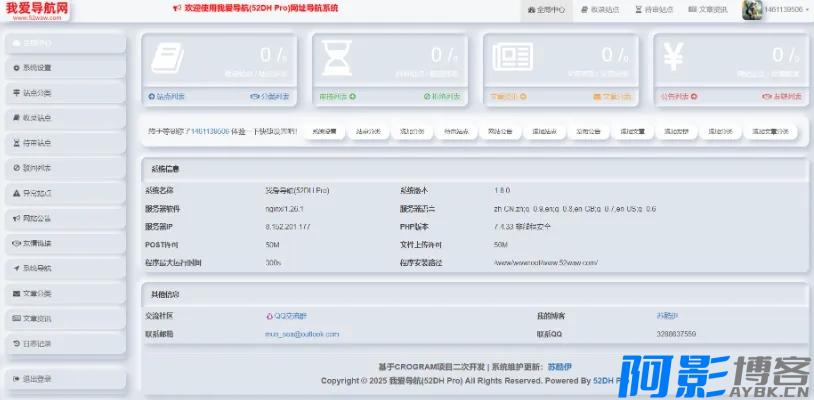Viewport: 814px width, 400px height.
Task: Click the install path /www/wwwroot/www.52waw.com/
Action: click(x=546, y=263)
